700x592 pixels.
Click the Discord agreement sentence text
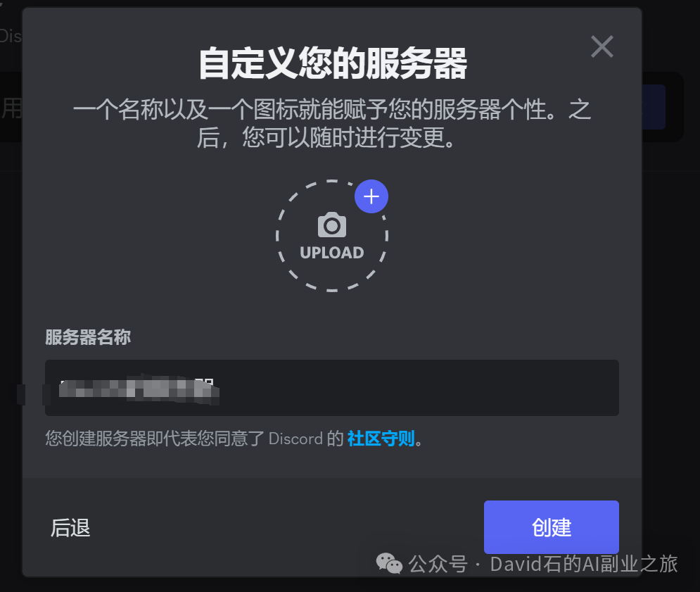(x=234, y=439)
